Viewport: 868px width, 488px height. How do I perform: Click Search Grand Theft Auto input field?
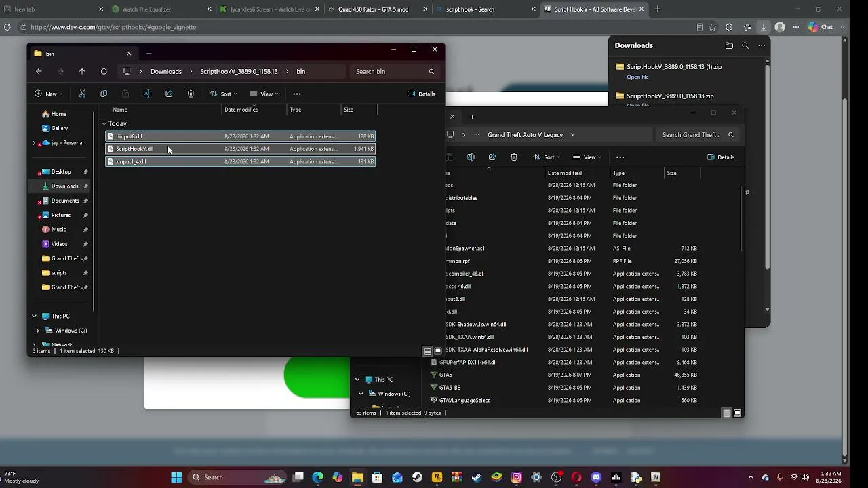coord(698,134)
